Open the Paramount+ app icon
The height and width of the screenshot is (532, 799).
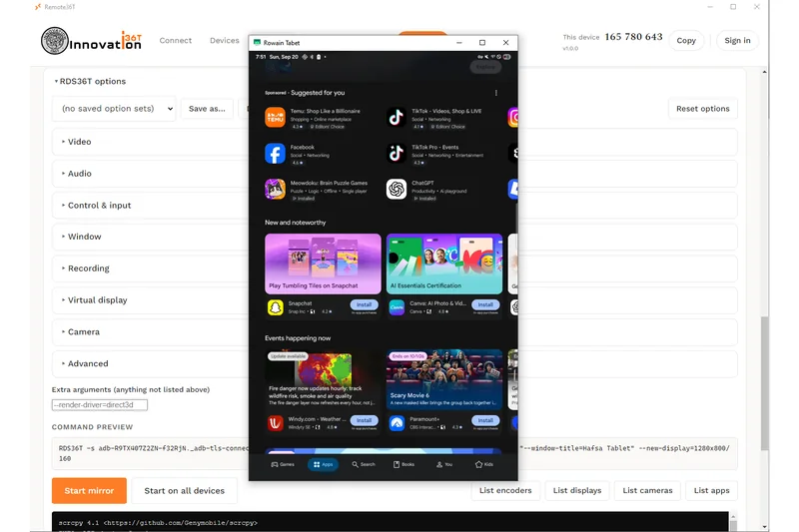[397, 423]
